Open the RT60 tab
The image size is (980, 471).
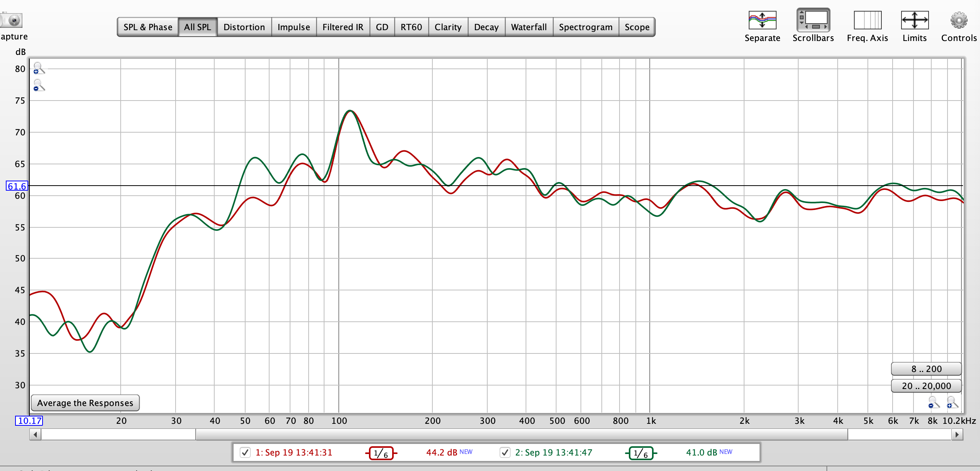tap(411, 27)
